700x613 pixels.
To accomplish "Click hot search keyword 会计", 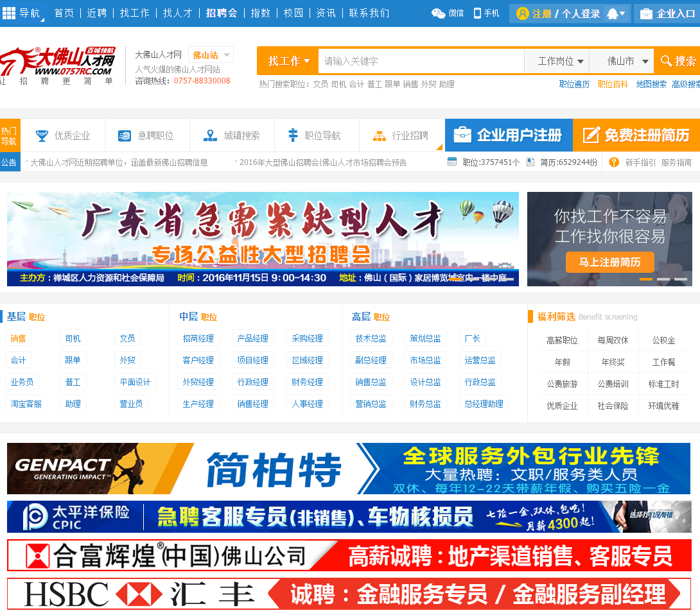I will 356,84.
